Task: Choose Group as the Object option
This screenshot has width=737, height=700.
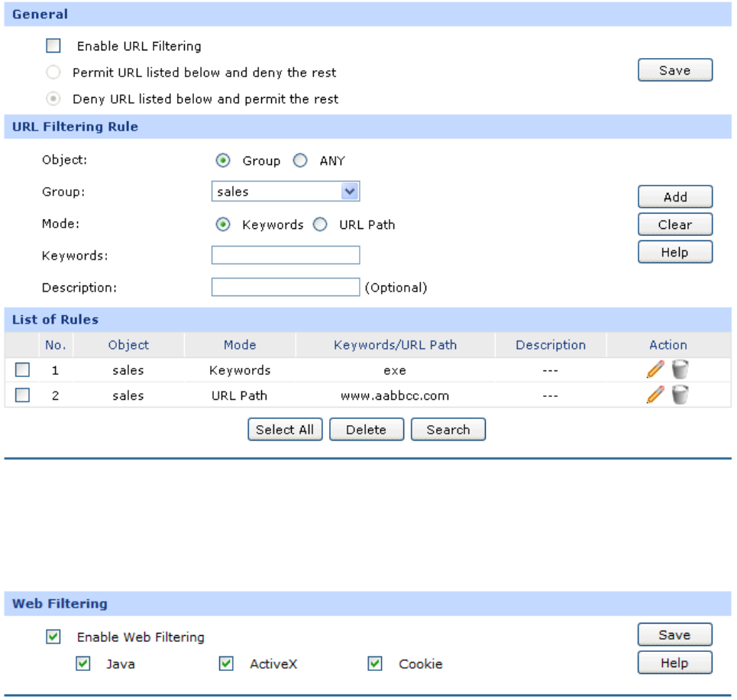Action: [223, 160]
